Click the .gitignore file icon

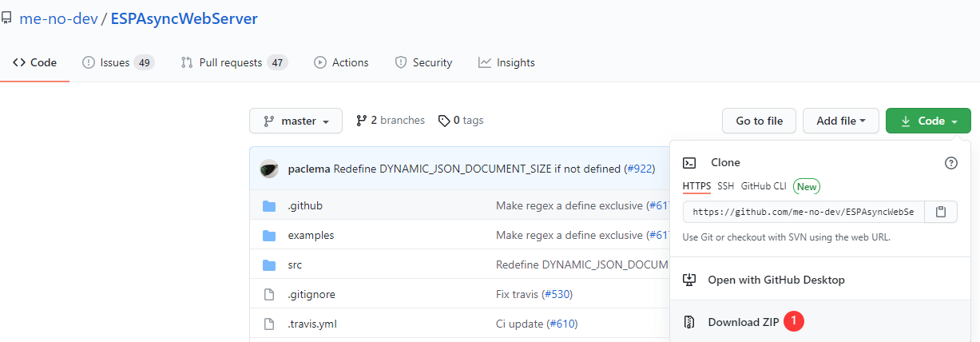269,294
